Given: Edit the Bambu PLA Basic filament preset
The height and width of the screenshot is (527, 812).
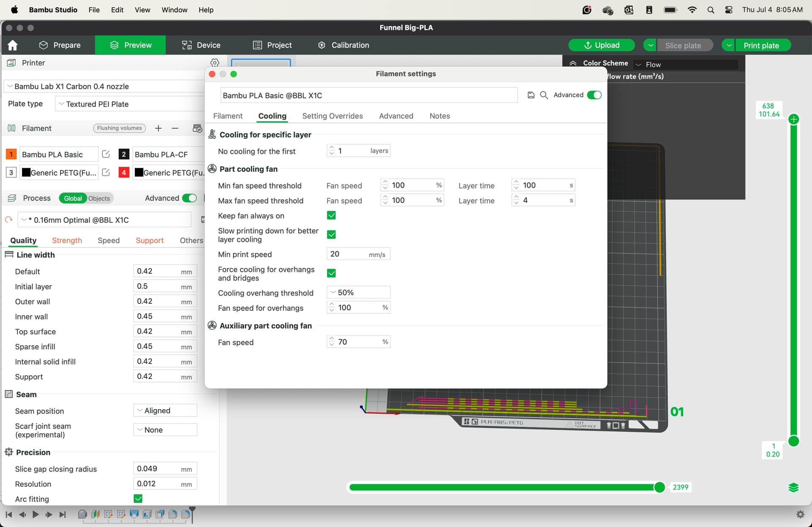Looking at the screenshot, I should [106, 154].
